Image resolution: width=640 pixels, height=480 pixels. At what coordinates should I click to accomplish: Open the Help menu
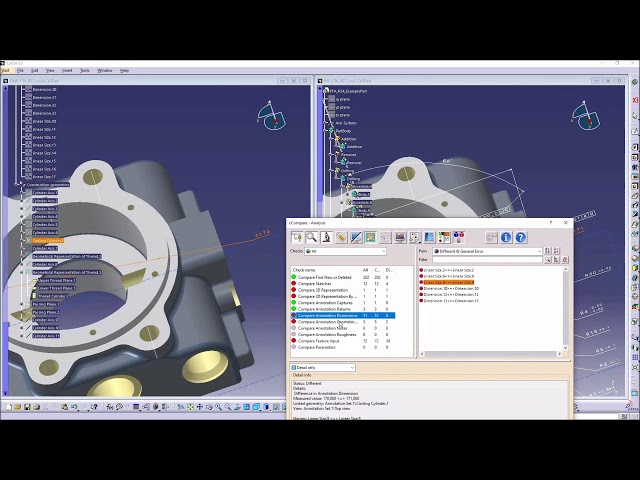point(124,70)
